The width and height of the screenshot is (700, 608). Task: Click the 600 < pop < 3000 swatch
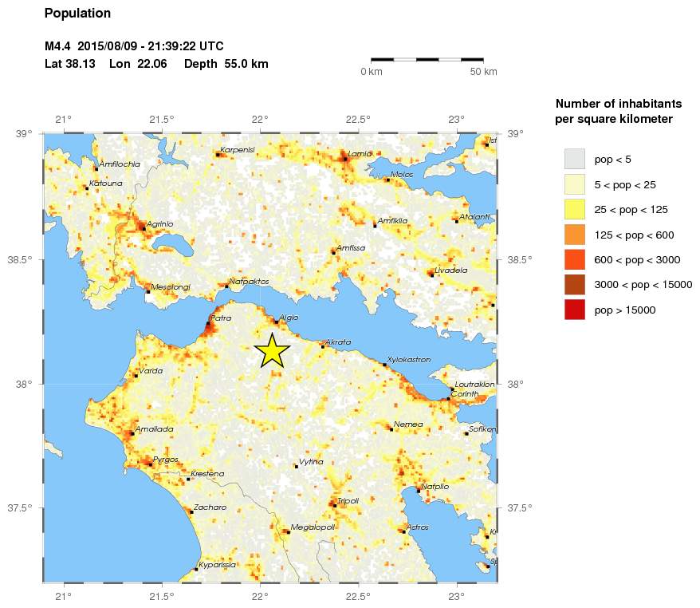click(x=575, y=260)
